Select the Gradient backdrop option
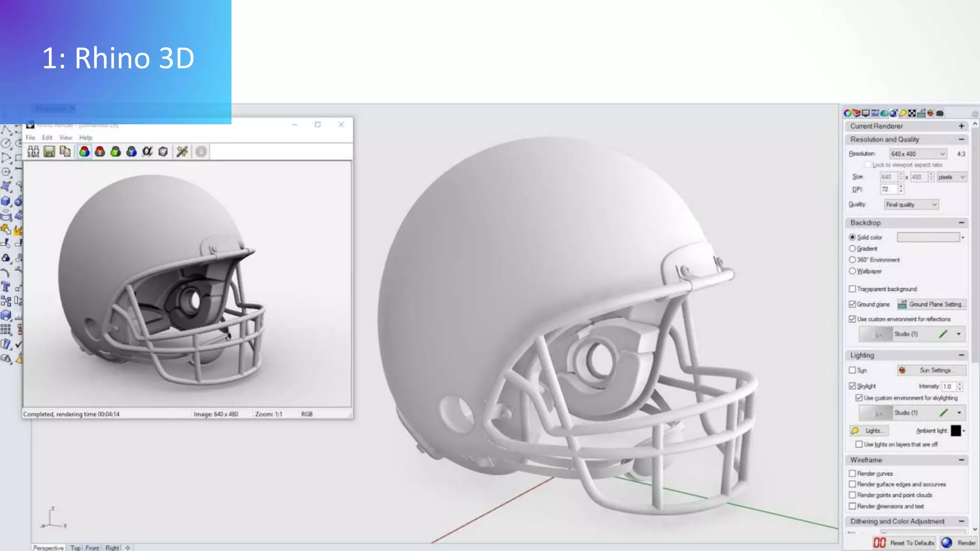Viewport: 980px width, 551px height. [x=852, y=249]
